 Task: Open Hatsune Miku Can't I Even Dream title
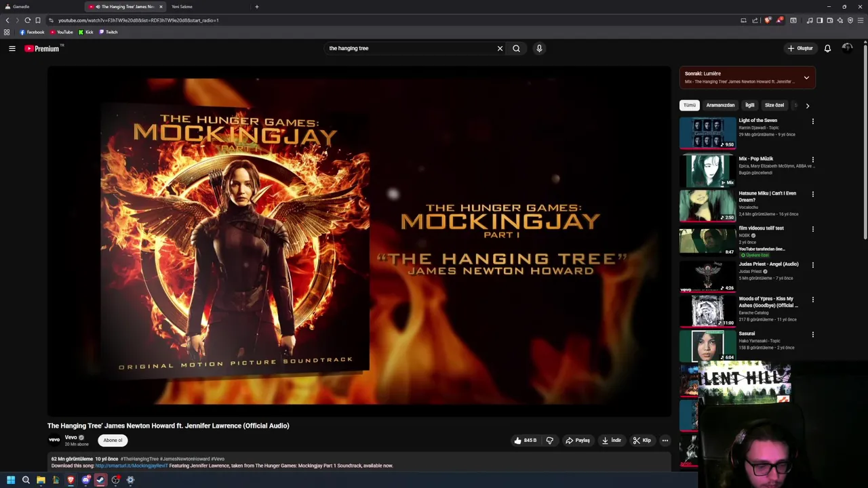coord(767,197)
